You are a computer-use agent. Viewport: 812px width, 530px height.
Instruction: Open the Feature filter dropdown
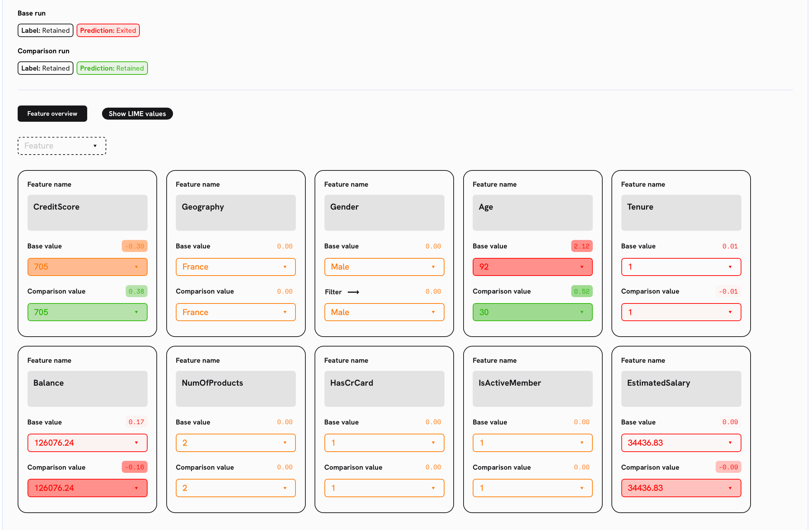point(62,146)
